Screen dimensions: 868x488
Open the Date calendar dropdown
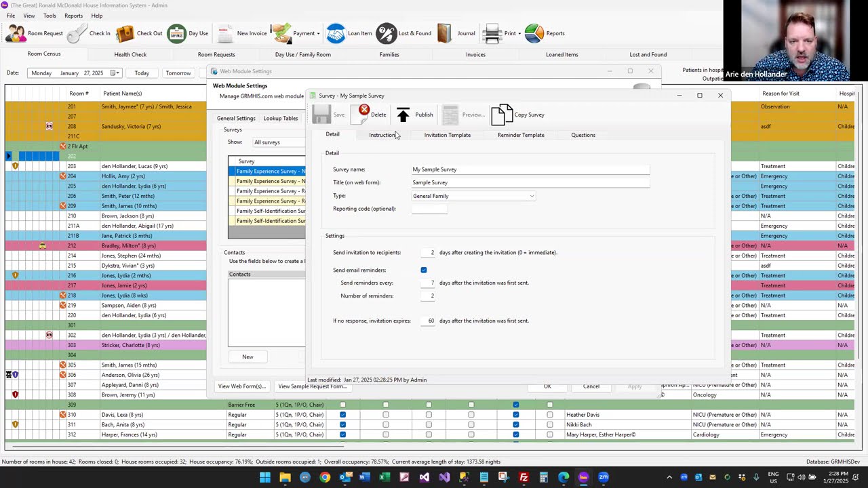115,73
